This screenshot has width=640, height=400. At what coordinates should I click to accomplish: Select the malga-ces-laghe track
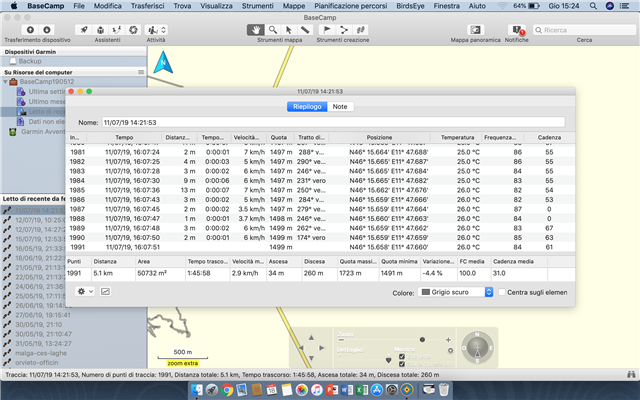tap(41, 353)
